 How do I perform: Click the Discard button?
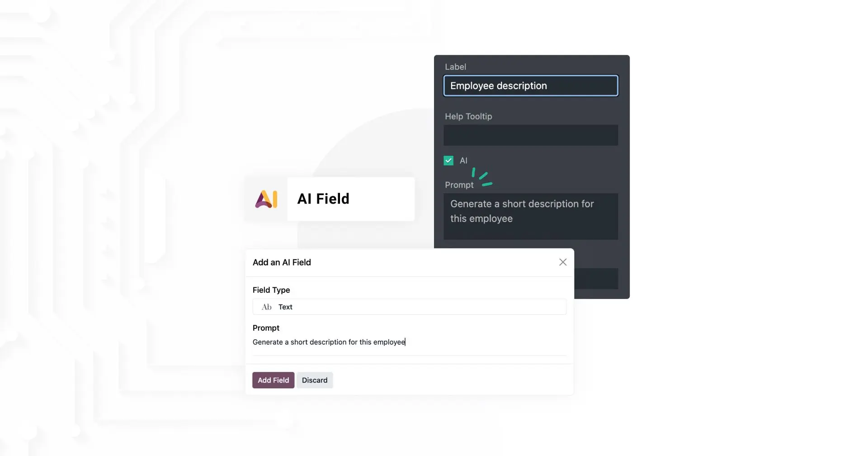click(x=315, y=380)
